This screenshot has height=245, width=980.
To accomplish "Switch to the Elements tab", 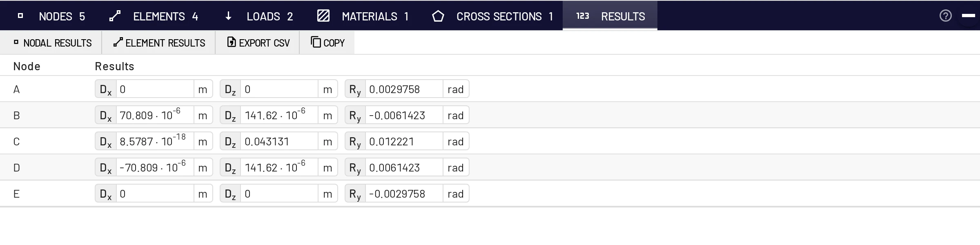I will coord(154,16).
